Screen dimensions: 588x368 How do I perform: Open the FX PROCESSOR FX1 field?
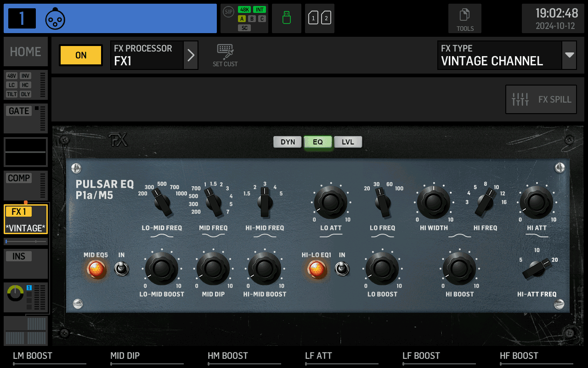click(x=147, y=55)
